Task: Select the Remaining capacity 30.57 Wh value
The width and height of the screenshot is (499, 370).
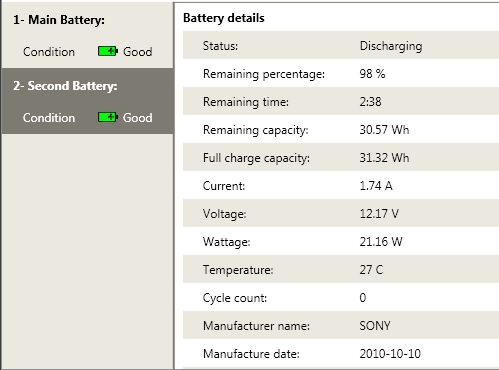Action: click(384, 130)
